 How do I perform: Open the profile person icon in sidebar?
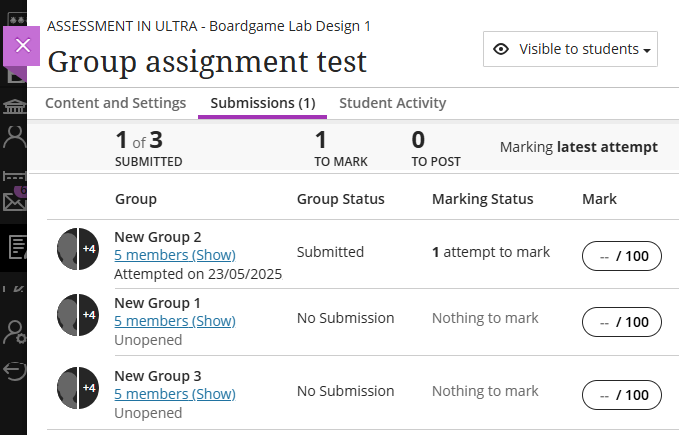[14, 138]
